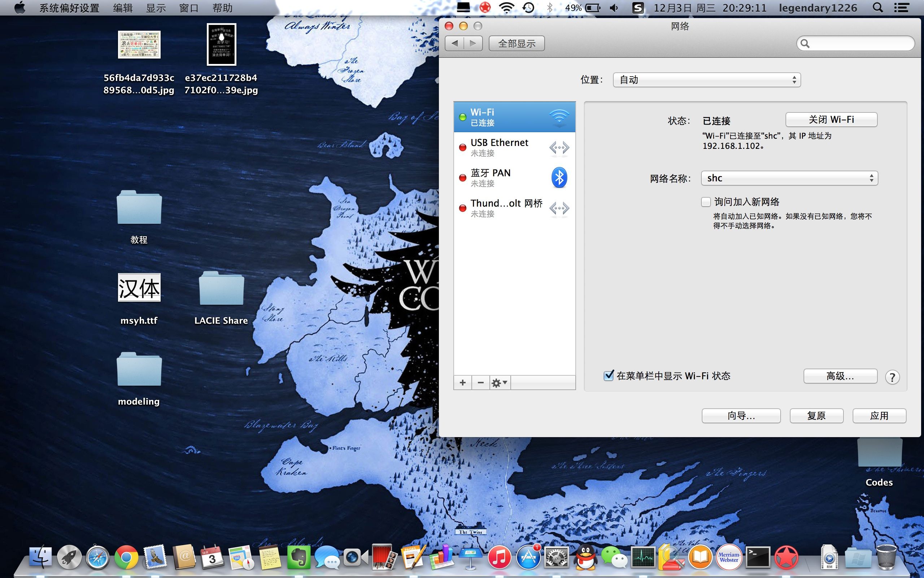Open Evernote from the Dock

tap(298, 557)
